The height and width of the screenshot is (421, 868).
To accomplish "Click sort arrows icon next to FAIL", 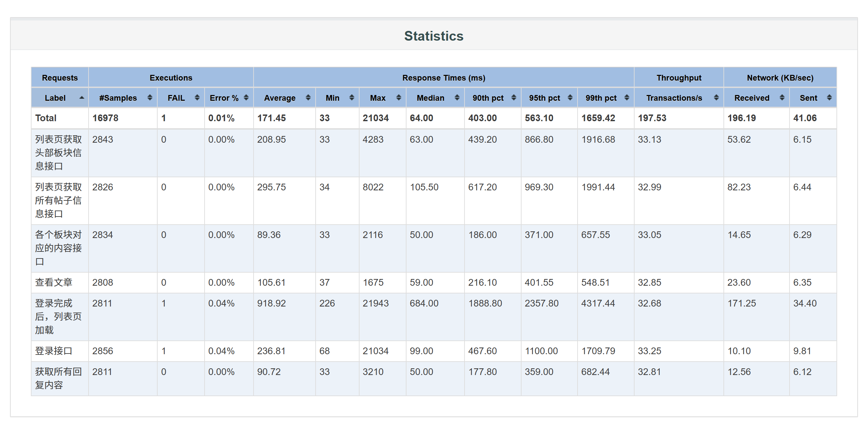I will [197, 98].
